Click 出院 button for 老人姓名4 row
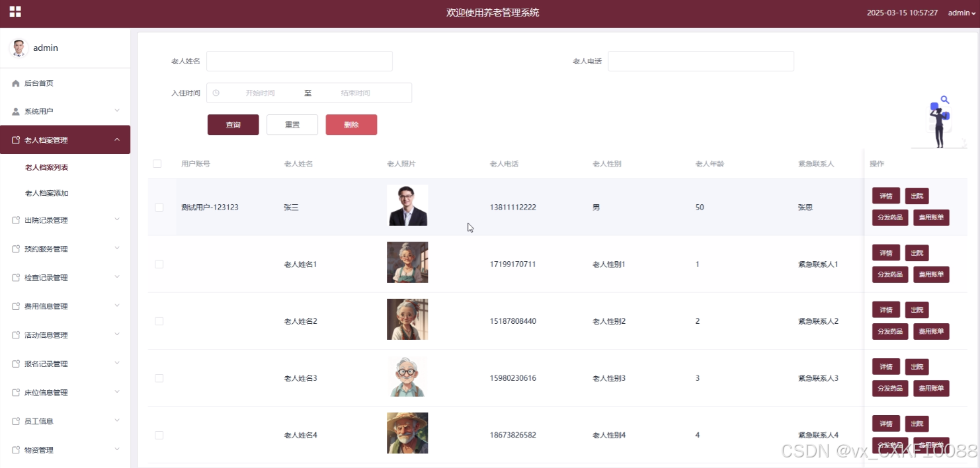980x468 pixels. (x=917, y=424)
